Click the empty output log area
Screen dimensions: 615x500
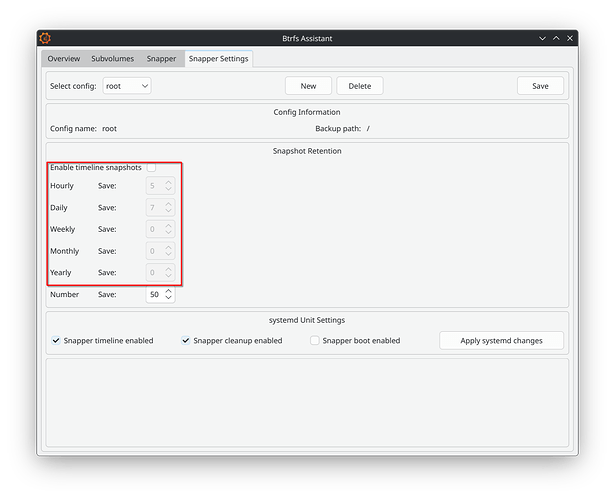[307, 402]
